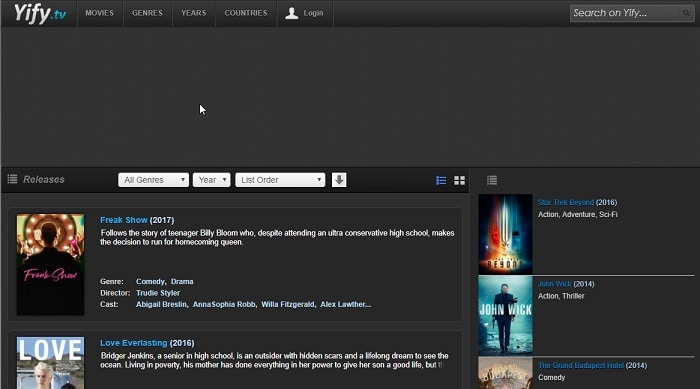The height and width of the screenshot is (389, 700).
Task: Click the Releases heading text
Action: pyautogui.click(x=44, y=180)
